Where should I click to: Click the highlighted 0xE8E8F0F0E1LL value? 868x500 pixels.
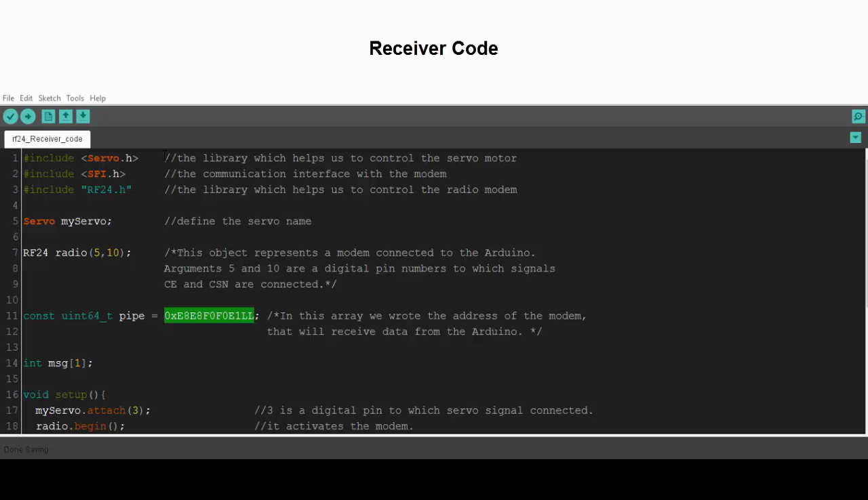click(x=209, y=316)
